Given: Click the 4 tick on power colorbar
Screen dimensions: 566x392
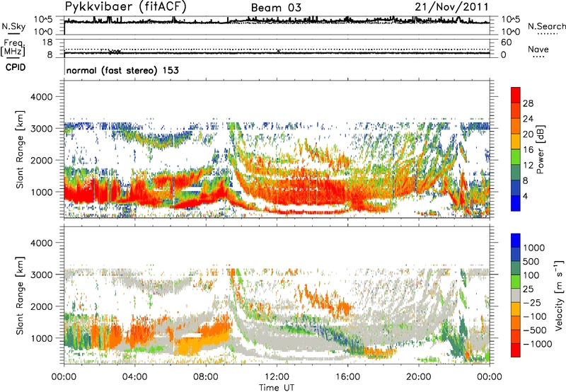Looking at the screenshot, I should pos(525,197).
